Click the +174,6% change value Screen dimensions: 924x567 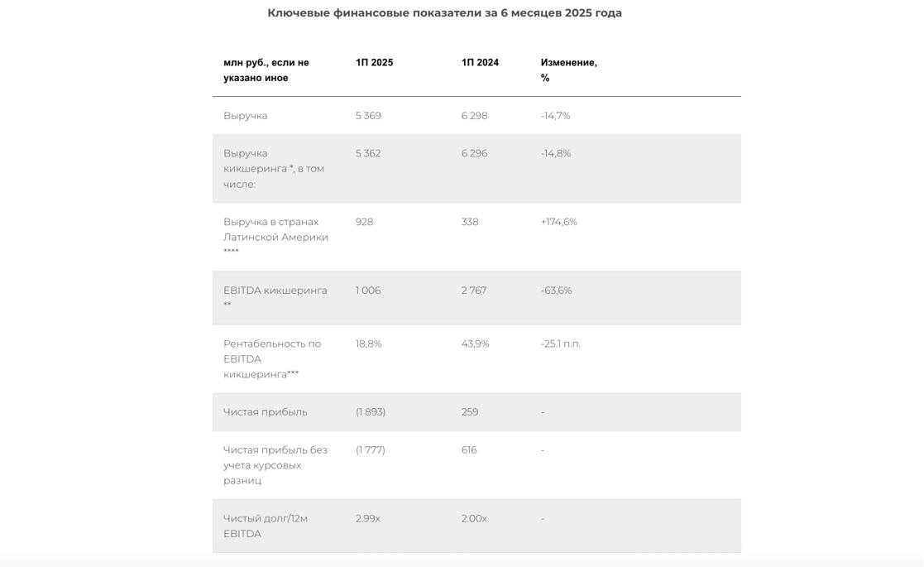point(558,222)
